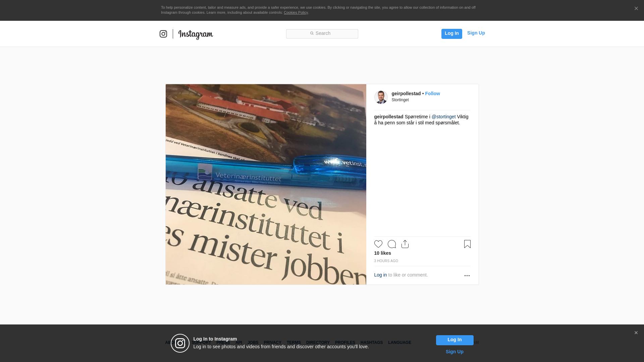644x362 pixels.
Task: Click the blue Log In button in header
Action: (x=451, y=34)
